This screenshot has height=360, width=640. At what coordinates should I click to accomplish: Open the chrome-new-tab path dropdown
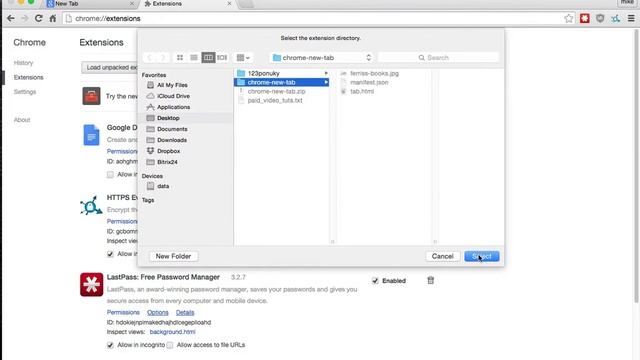click(322, 58)
